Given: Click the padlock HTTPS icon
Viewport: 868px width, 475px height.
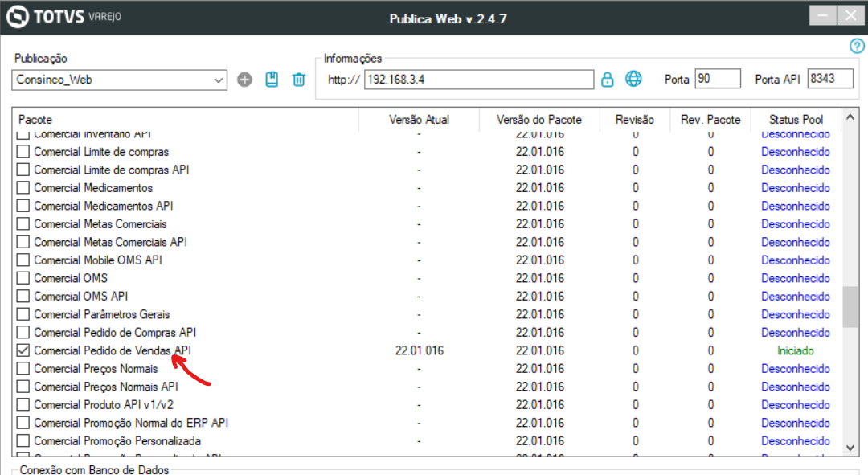Looking at the screenshot, I should click(x=608, y=80).
